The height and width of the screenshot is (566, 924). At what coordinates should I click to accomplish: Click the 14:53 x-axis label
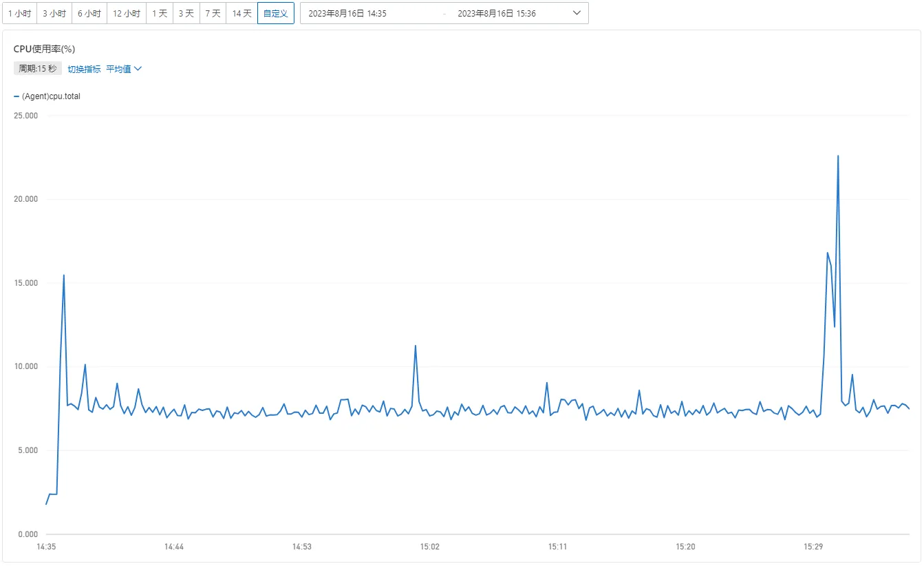click(302, 547)
